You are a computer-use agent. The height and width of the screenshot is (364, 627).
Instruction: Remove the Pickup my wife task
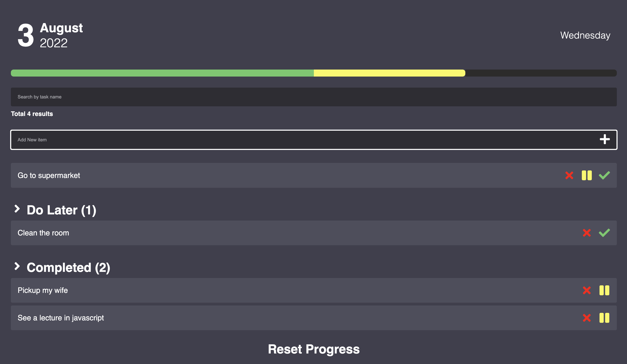tap(587, 290)
